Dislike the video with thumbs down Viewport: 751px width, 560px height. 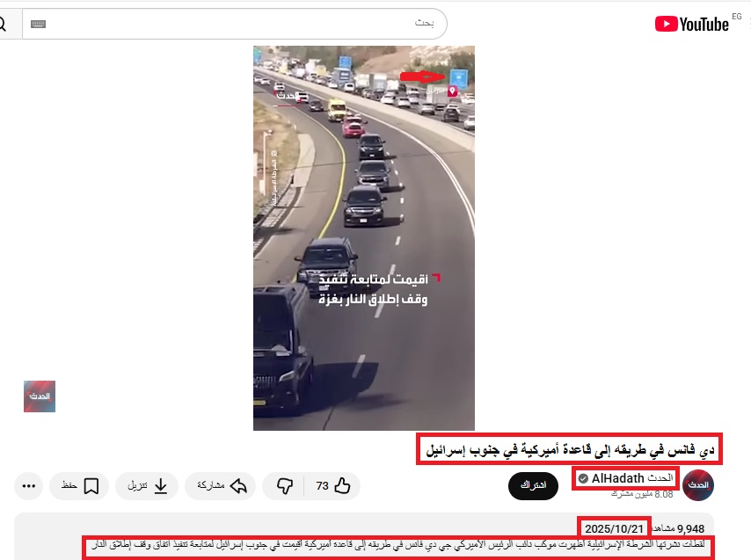click(x=285, y=486)
